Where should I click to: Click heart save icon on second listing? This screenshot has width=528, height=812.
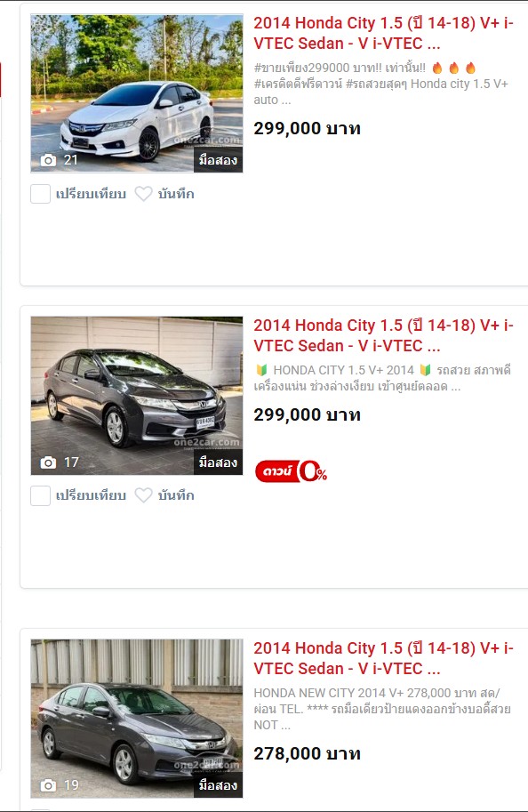click(x=143, y=495)
